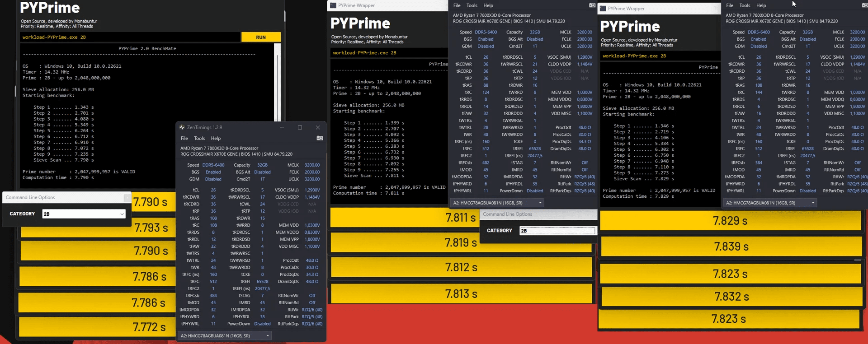
Task: Click the left PYPrime workload command field
Action: point(130,37)
